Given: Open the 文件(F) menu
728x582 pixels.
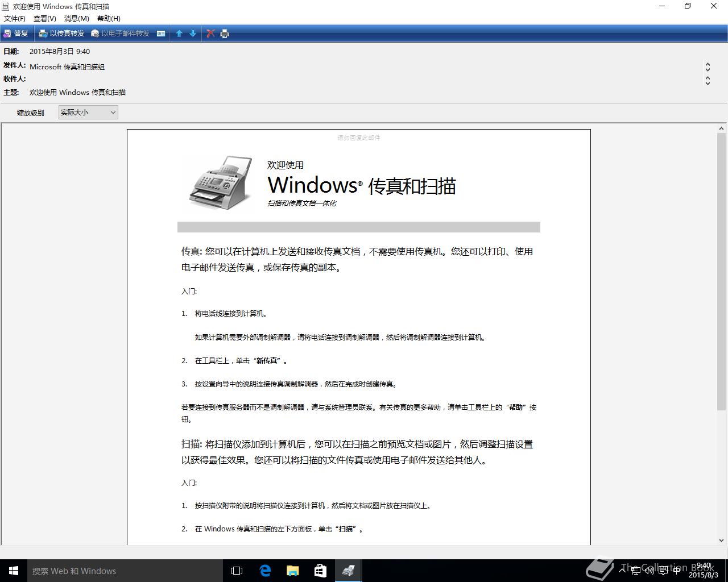Looking at the screenshot, I should tap(15, 18).
